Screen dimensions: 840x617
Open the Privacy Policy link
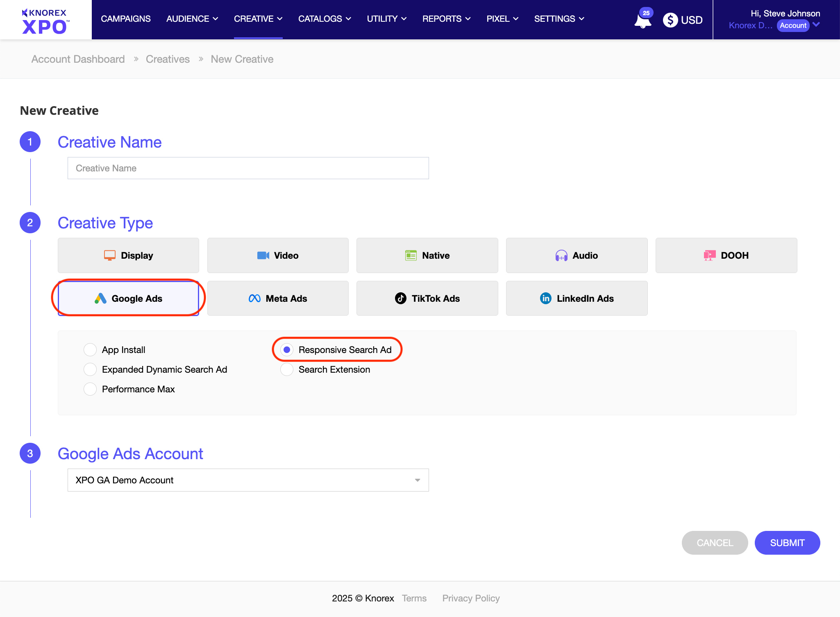click(470, 598)
